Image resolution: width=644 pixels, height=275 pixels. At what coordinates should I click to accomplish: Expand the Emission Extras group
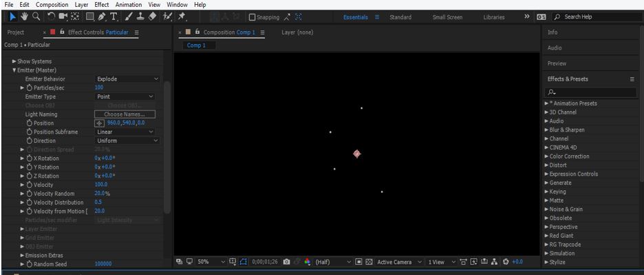[x=22, y=256]
